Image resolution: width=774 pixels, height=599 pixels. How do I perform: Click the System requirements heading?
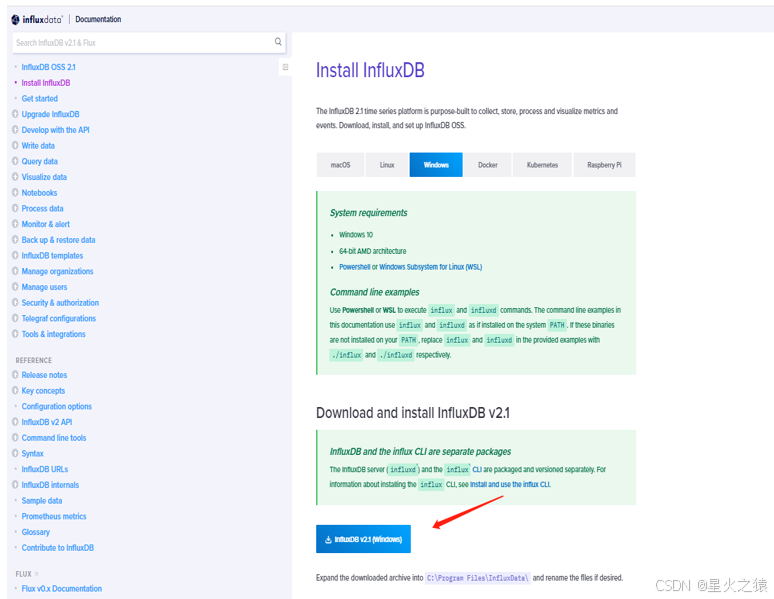(369, 213)
